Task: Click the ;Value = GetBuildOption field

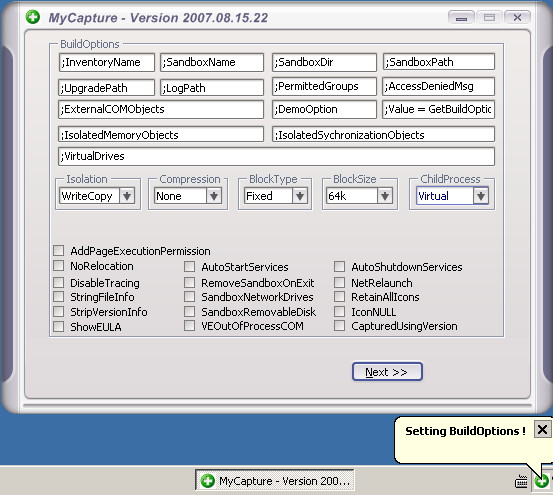Action: (x=438, y=109)
